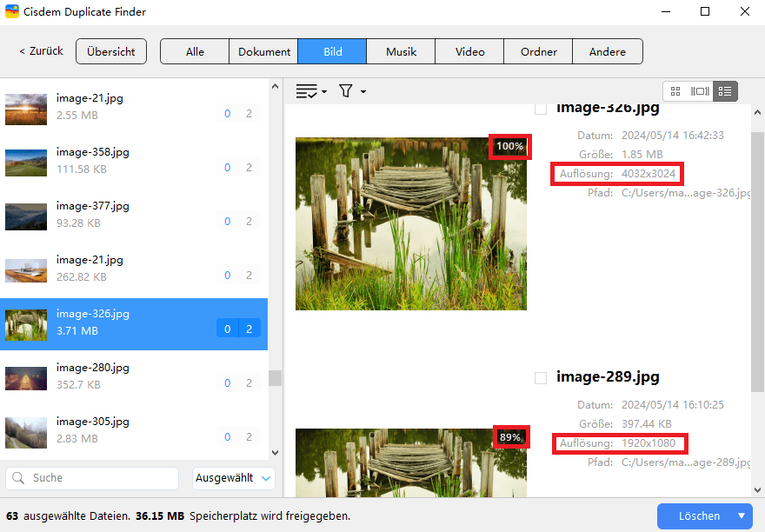Expand the Ausgewählt dropdown

(x=233, y=477)
